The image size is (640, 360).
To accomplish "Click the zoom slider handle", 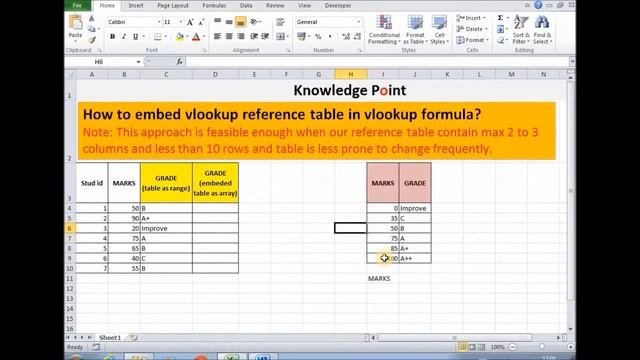I will [x=542, y=347].
